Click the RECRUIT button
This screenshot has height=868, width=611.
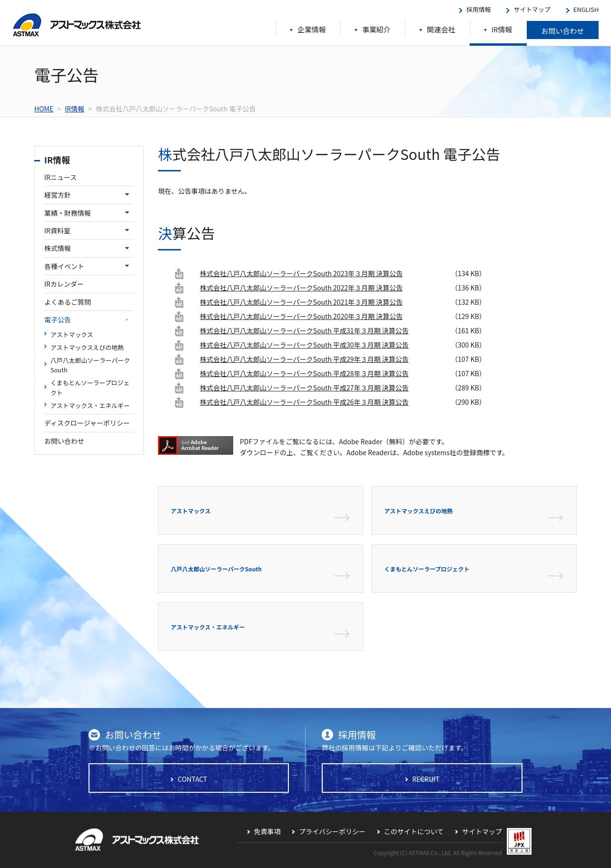422,778
